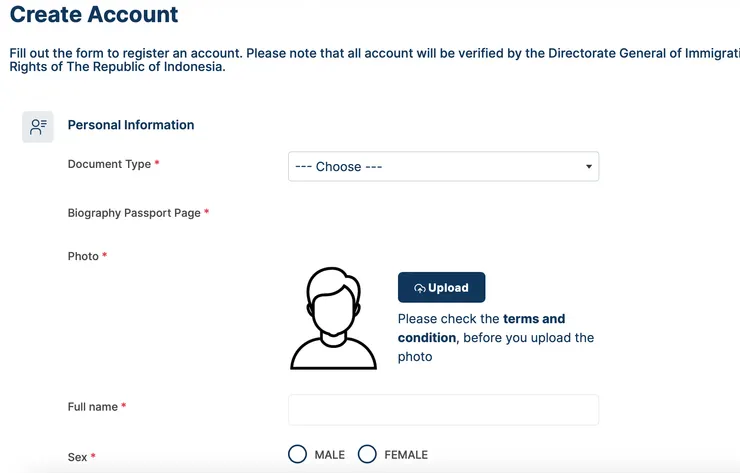Click the 'Document Type' field label
This screenshot has width=740, height=473.
109,164
